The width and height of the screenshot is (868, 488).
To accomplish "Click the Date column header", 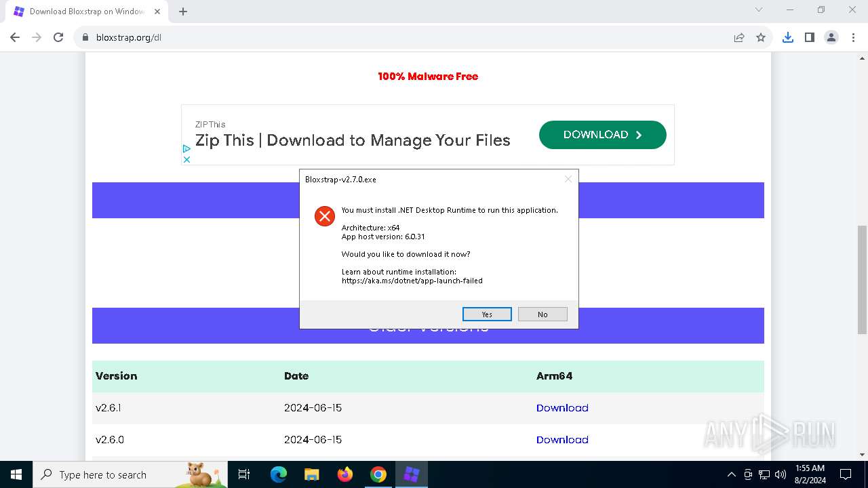I will pyautogui.click(x=296, y=376).
